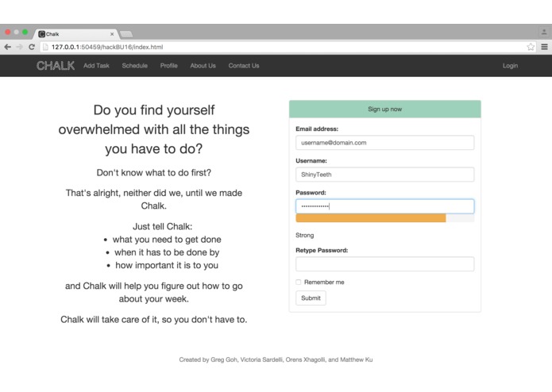
Task: Select the Chalk browser tab
Action: 75,34
